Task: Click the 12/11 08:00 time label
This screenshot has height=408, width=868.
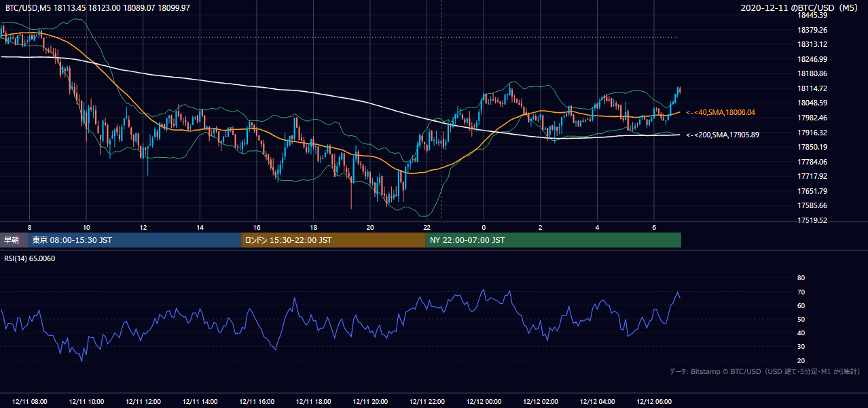Action: pyautogui.click(x=29, y=402)
